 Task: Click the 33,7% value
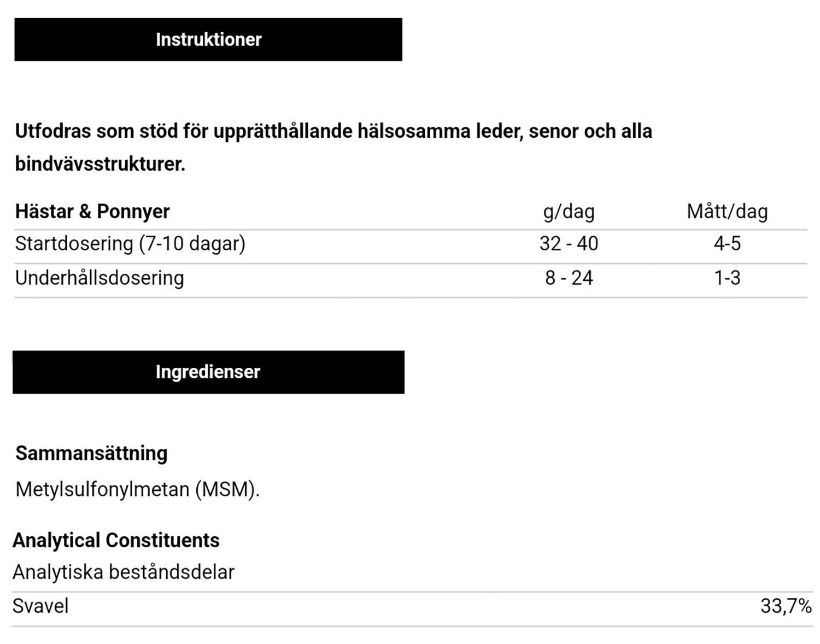pyautogui.click(x=786, y=606)
